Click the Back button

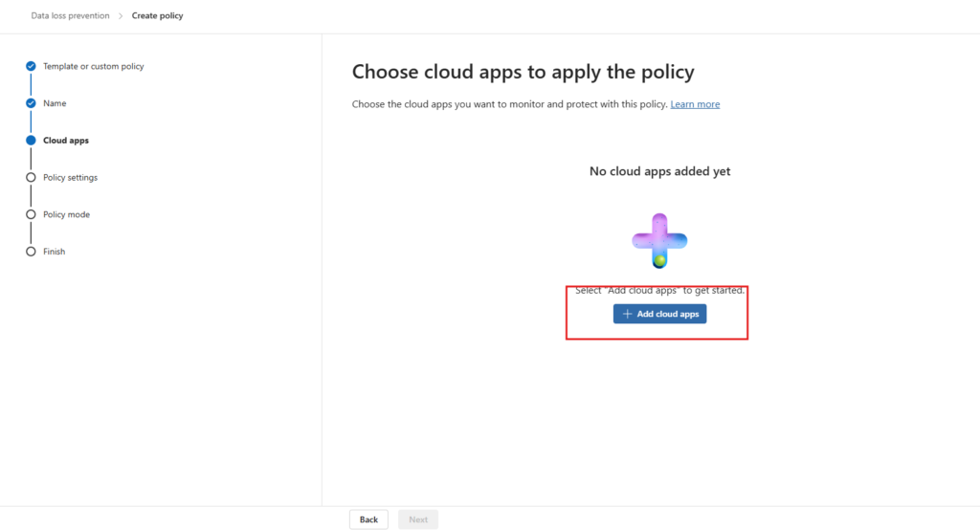coord(368,519)
